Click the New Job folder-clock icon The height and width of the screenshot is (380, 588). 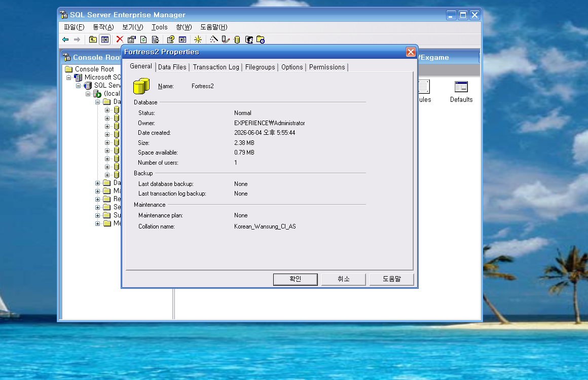(x=261, y=40)
